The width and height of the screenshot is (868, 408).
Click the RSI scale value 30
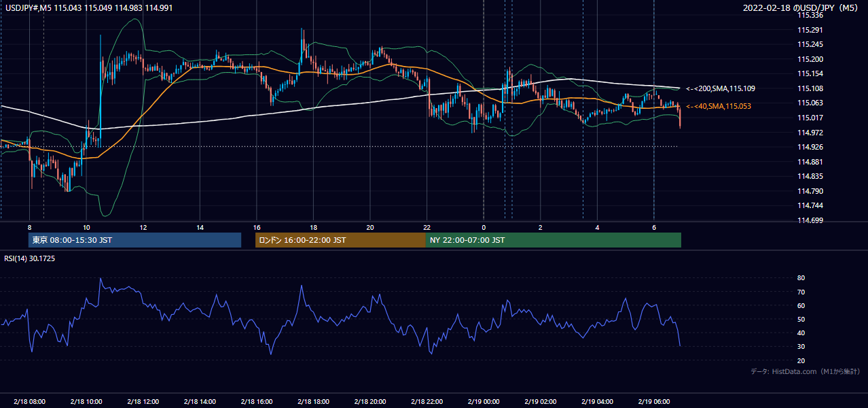(x=801, y=347)
